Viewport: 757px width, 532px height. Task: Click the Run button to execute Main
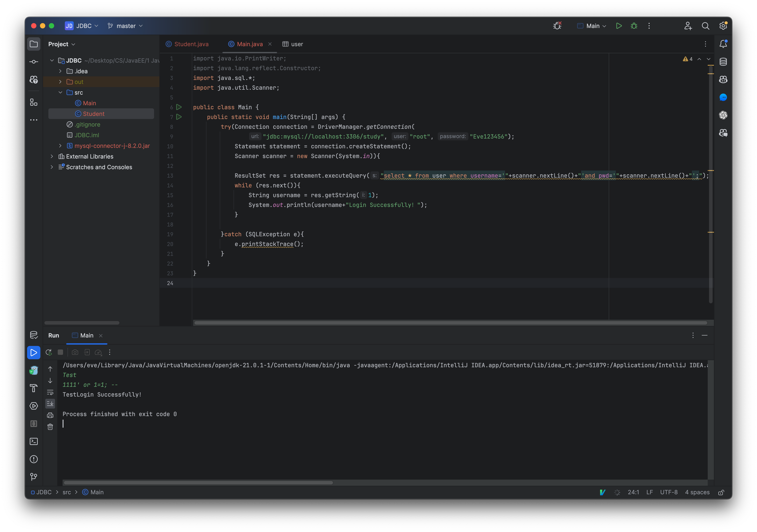619,25
